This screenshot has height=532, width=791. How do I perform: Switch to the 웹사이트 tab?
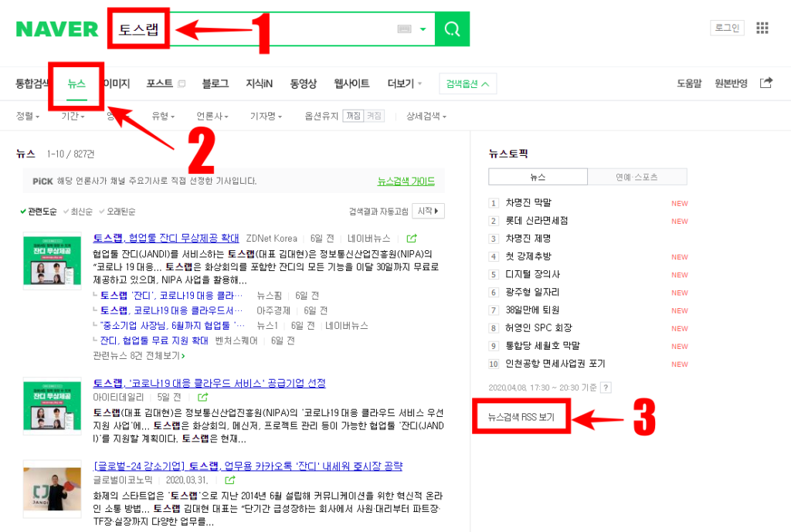pyautogui.click(x=351, y=83)
